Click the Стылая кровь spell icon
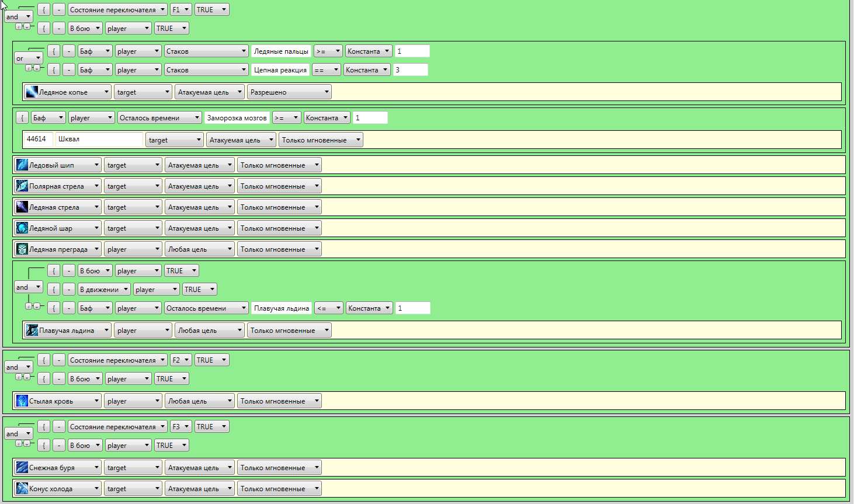The width and height of the screenshot is (854, 504). pyautogui.click(x=22, y=401)
